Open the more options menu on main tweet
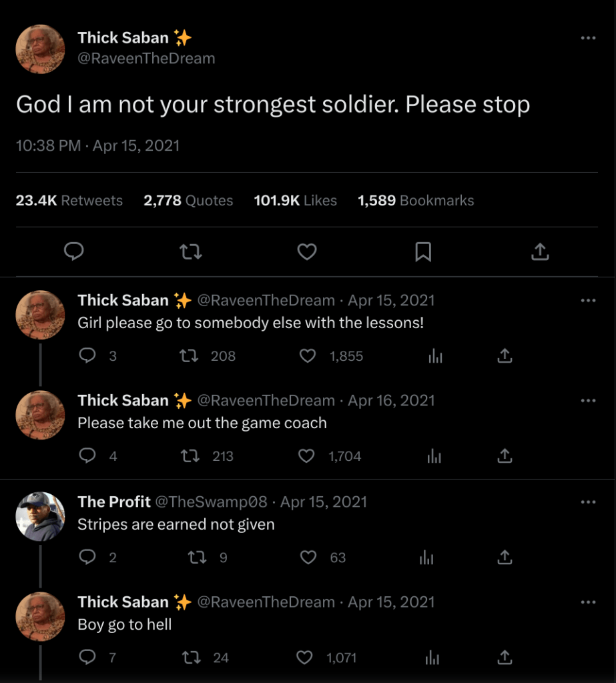This screenshot has height=683, width=616. coord(588,38)
